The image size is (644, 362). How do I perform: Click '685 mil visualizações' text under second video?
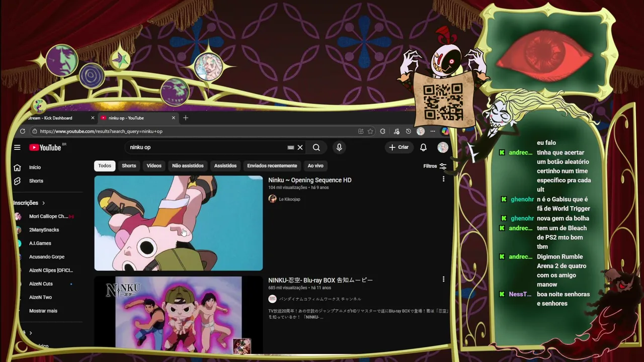tap(287, 288)
